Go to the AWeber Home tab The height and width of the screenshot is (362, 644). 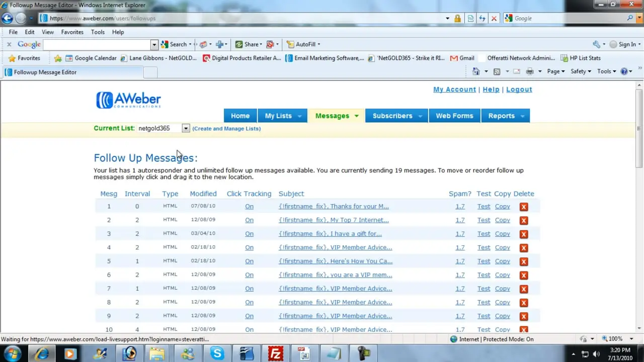240,116
